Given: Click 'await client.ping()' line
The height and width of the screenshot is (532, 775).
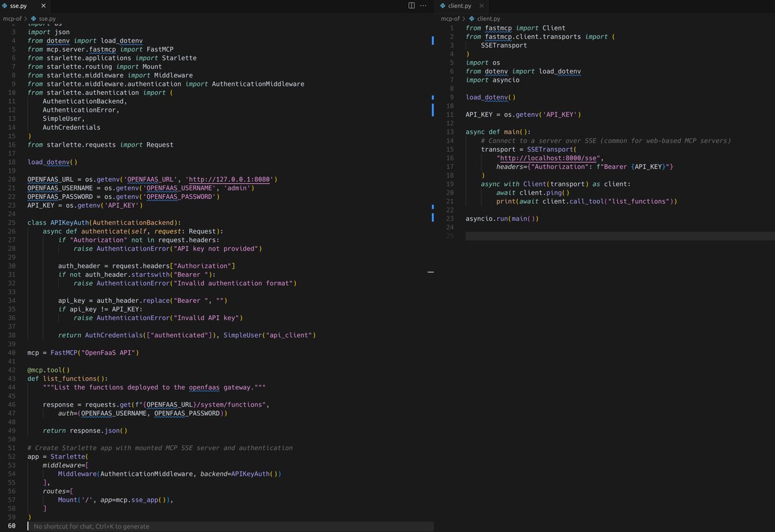Looking at the screenshot, I should [533, 192].
